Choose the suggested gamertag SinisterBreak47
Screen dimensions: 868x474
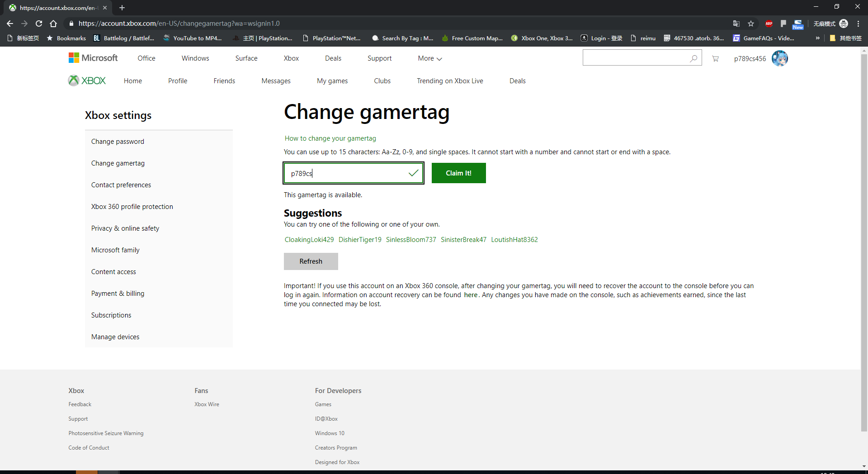click(463, 240)
